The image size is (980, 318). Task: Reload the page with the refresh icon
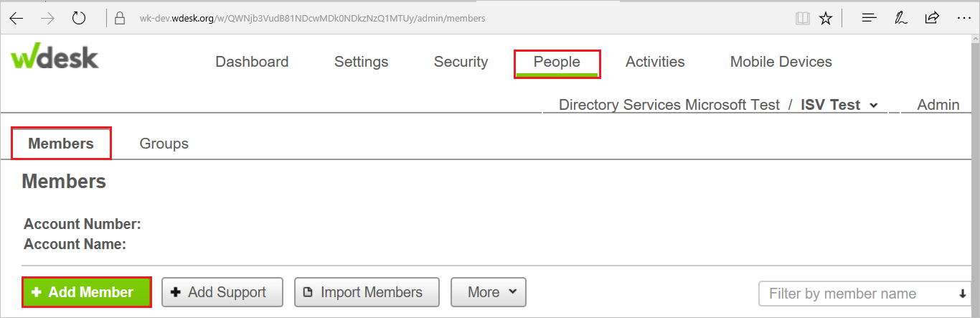pyautogui.click(x=79, y=18)
